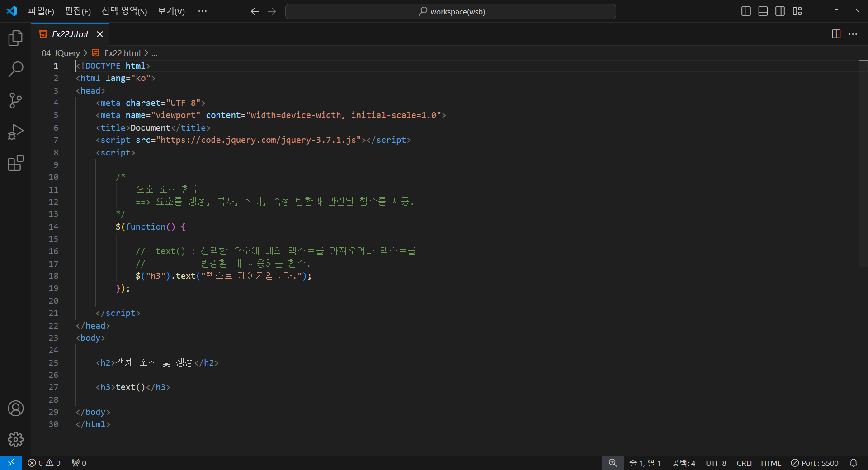This screenshot has width=868, height=470.
Task: Open remote window status bar button
Action: click(11, 463)
